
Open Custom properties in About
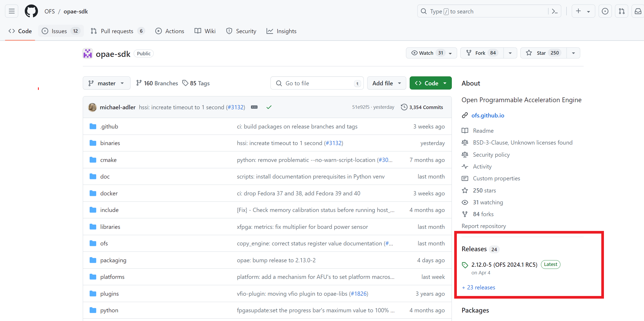click(496, 178)
